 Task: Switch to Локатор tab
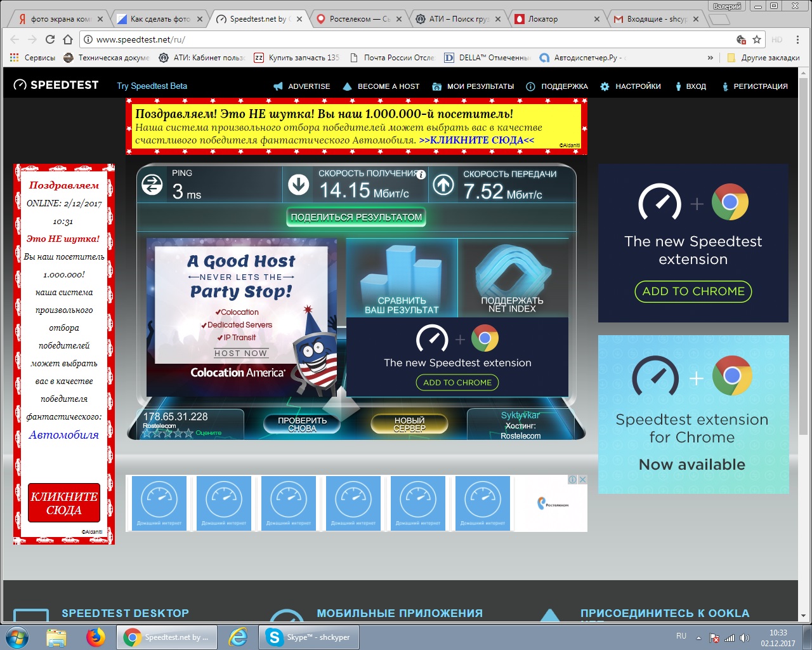tap(558, 19)
